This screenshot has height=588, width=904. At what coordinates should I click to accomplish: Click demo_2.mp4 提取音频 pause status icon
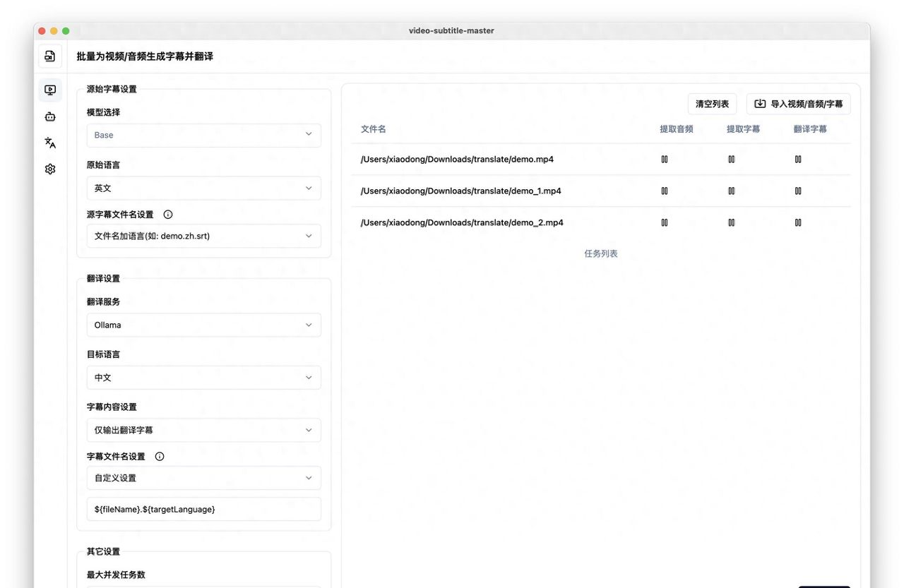click(665, 222)
